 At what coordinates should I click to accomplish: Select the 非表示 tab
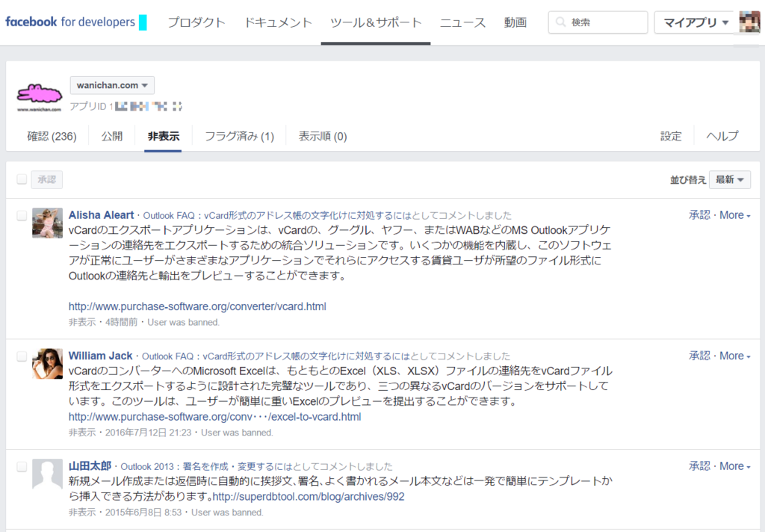(x=164, y=136)
